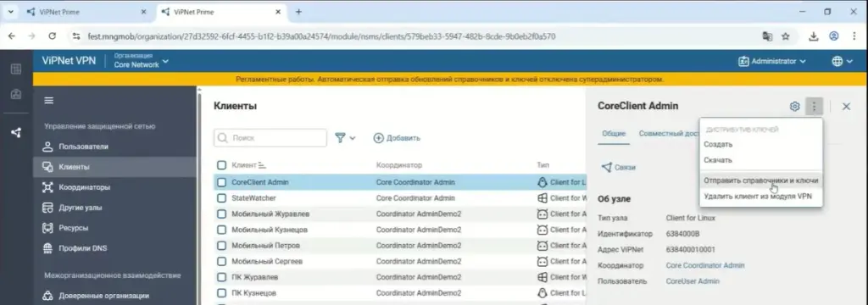Screen dimensions: 868x305
Task: Click the ViPNet VPN logo title
Action: [70, 61]
